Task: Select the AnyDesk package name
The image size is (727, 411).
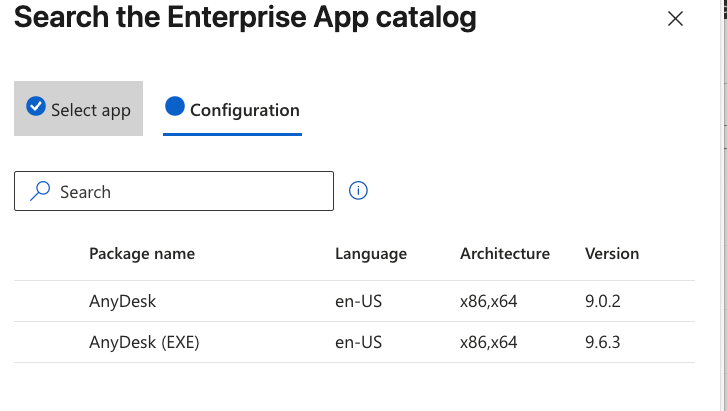Action: 123,301
